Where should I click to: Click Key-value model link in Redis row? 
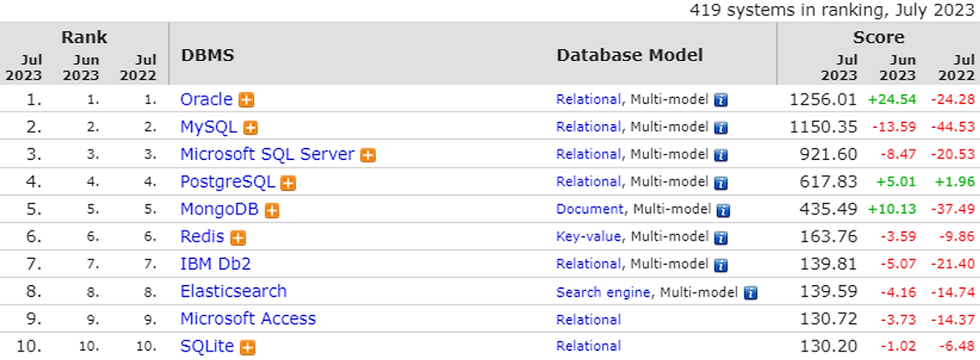589,237
